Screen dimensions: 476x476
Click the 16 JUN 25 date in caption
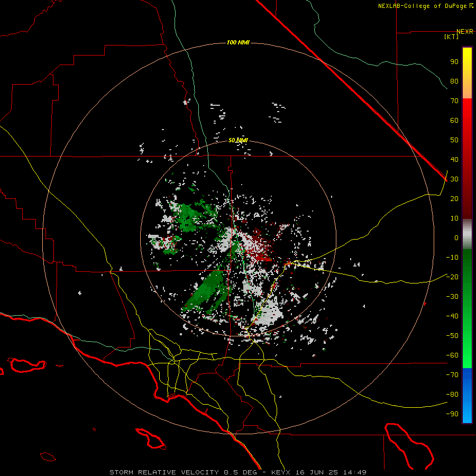(317, 472)
